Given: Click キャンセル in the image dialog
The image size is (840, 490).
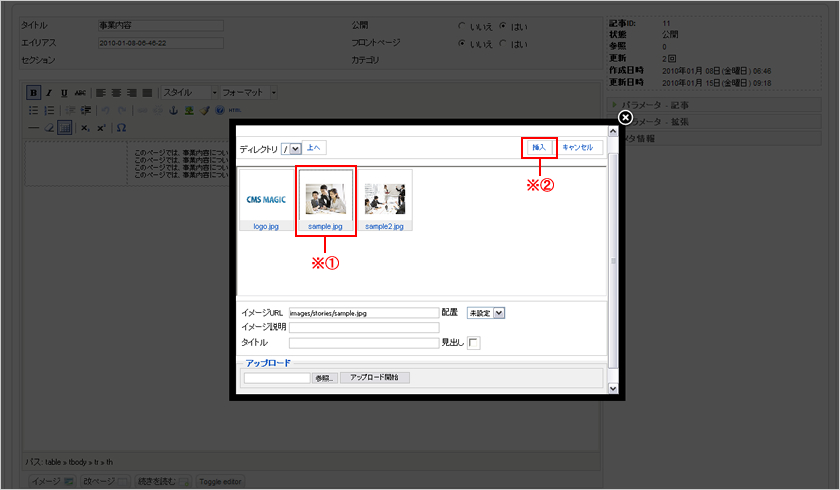Looking at the screenshot, I should [578, 147].
